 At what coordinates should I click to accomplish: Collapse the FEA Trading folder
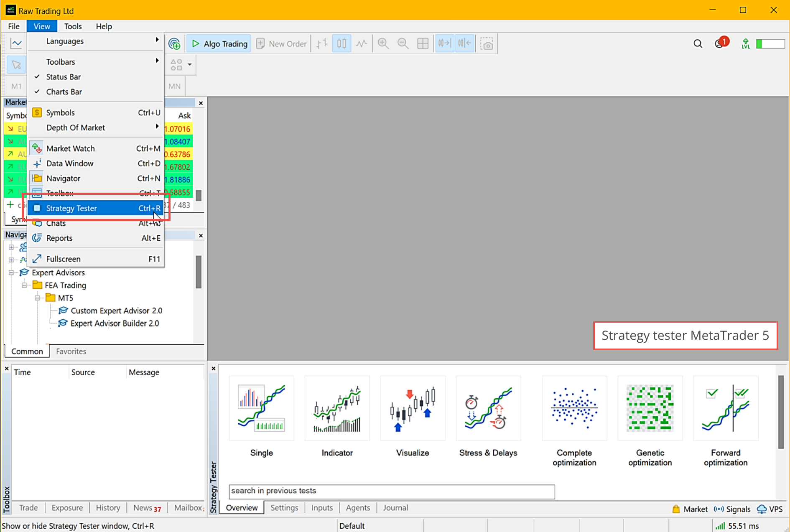pyautogui.click(x=24, y=285)
